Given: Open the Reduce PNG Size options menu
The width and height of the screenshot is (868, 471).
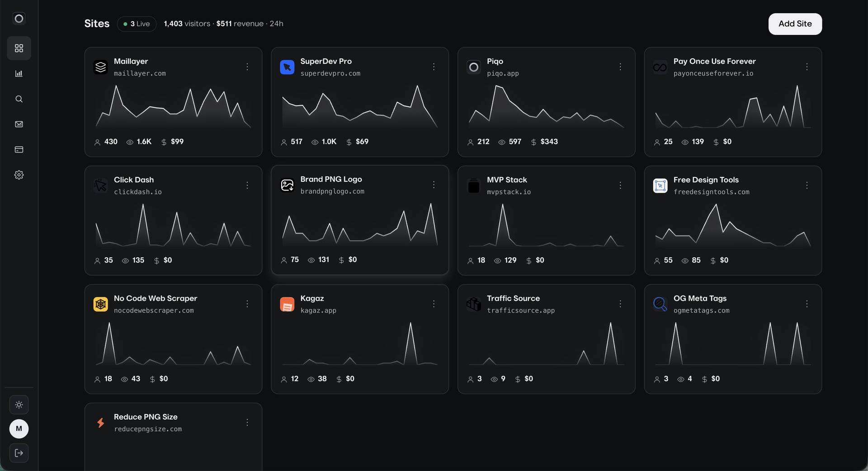Looking at the screenshot, I should 247,423.
